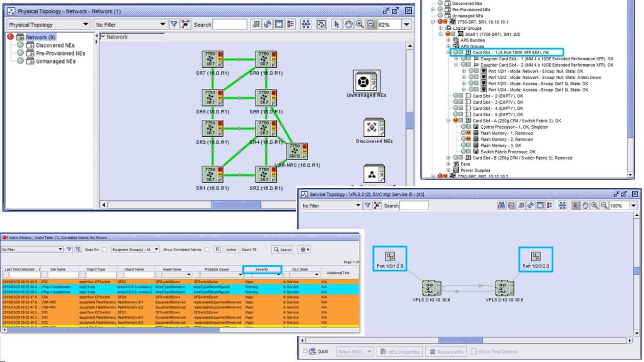The width and height of the screenshot is (644, 362).
Task: Click the Severity column header
Action: pyautogui.click(x=262, y=270)
